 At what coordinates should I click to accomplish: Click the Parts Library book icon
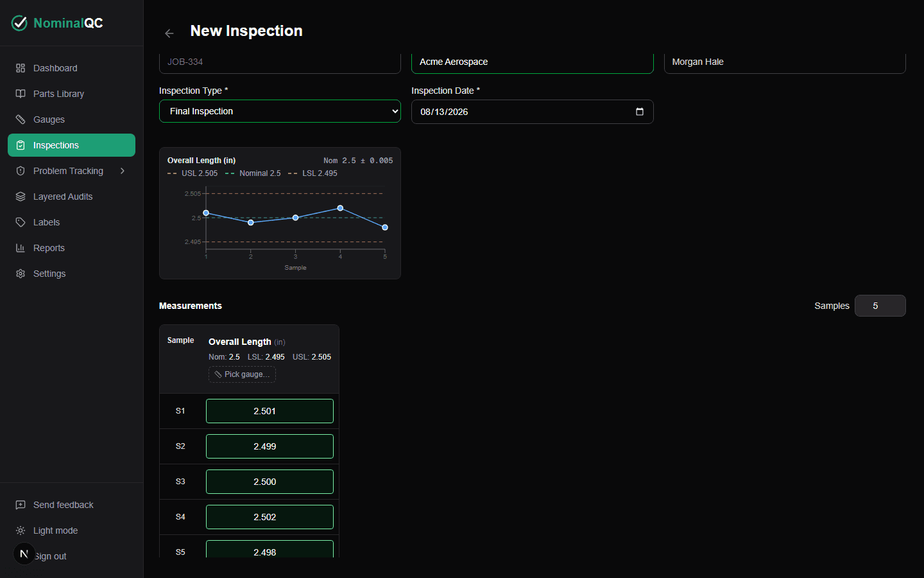coord(21,94)
